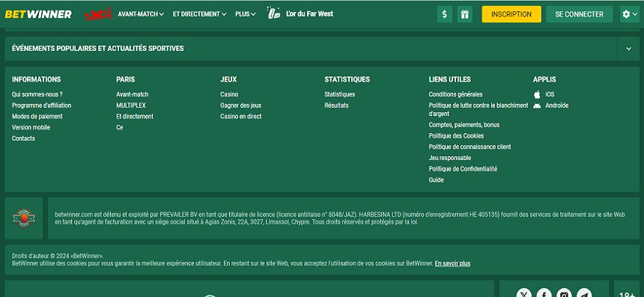Open footer Avant-match link under Paris

coord(133,94)
